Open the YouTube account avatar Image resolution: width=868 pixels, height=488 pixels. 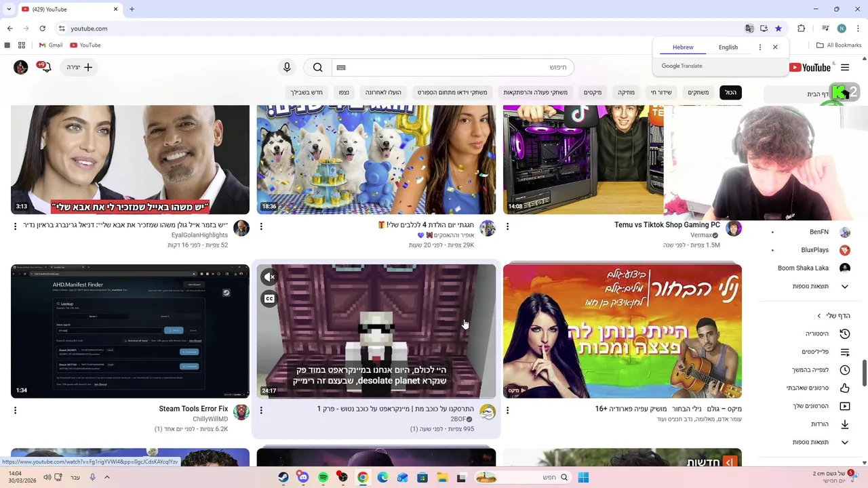(x=21, y=67)
